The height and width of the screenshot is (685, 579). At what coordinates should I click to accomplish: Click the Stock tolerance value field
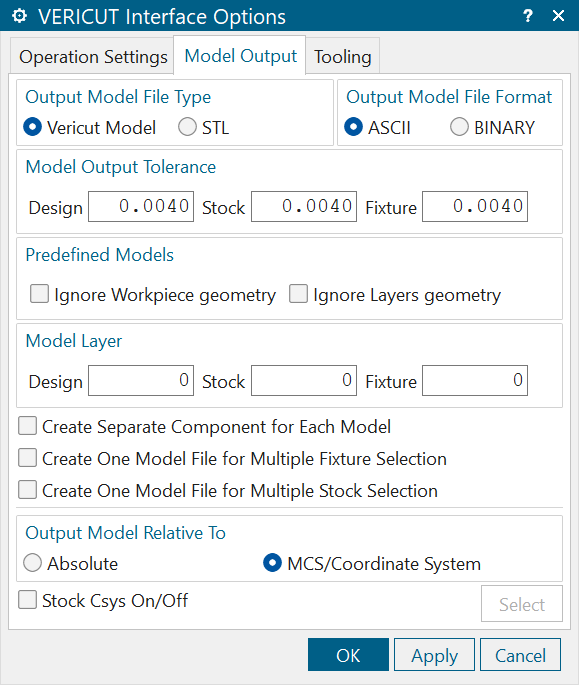tap(304, 206)
